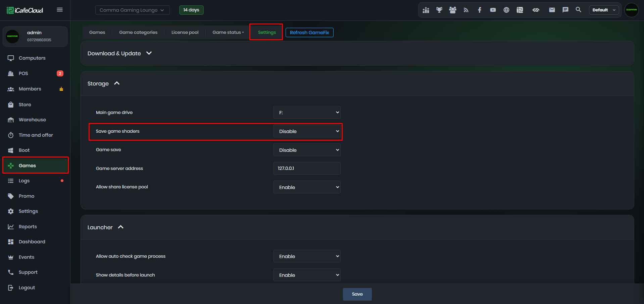Click the 14 days badge
644x304 pixels.
click(191, 10)
